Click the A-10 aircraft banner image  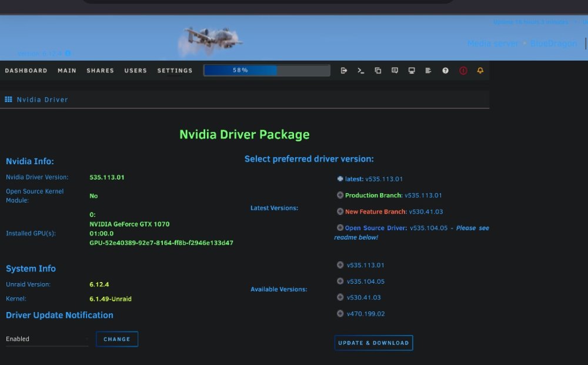pos(210,41)
